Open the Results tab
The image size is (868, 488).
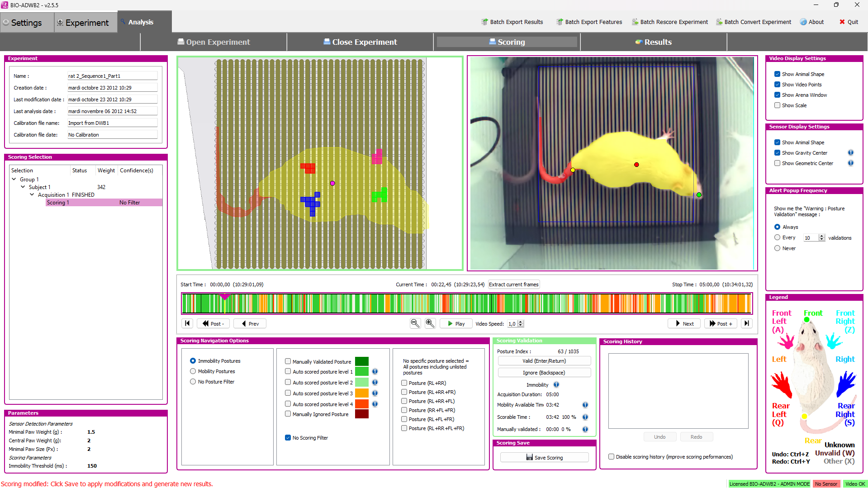click(653, 42)
